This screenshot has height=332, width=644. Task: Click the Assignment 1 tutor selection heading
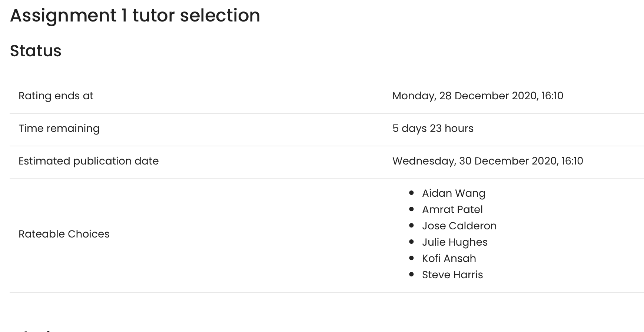point(135,16)
